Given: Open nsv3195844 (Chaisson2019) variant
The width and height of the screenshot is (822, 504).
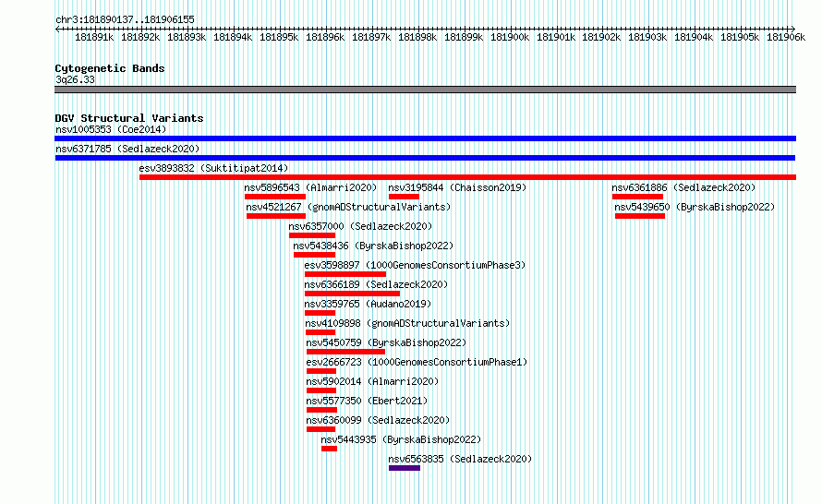Looking at the screenshot, I should point(457,187).
